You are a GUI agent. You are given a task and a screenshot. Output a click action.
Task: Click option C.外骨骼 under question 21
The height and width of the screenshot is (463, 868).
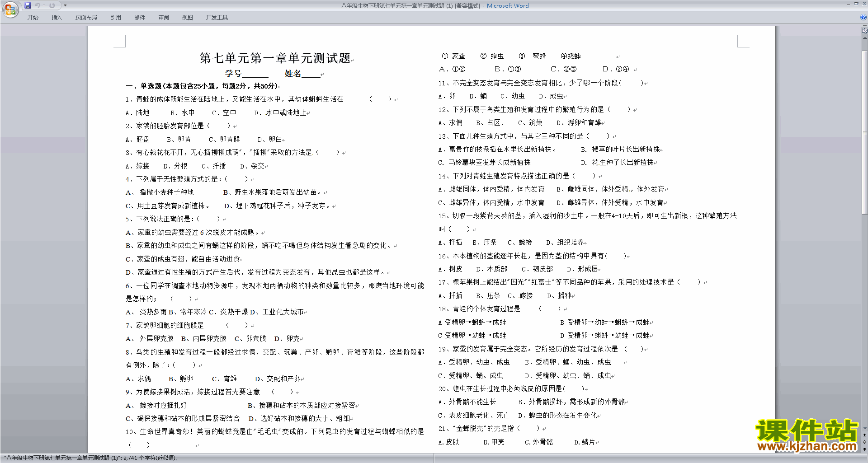tap(538, 442)
